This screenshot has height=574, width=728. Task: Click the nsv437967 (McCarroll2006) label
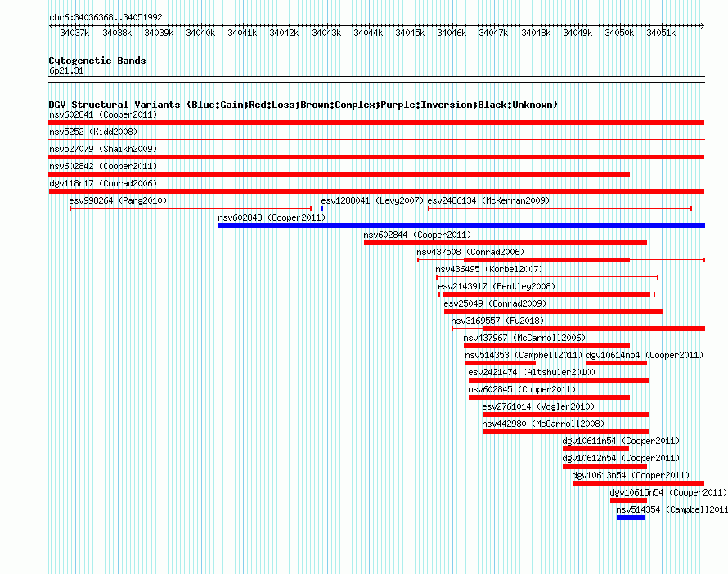[524, 338]
